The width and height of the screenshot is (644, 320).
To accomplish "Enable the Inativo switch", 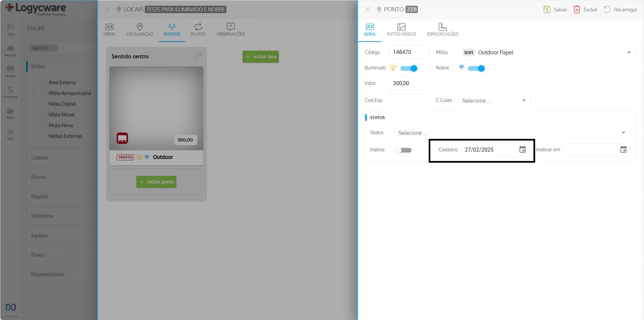I will pyautogui.click(x=403, y=150).
